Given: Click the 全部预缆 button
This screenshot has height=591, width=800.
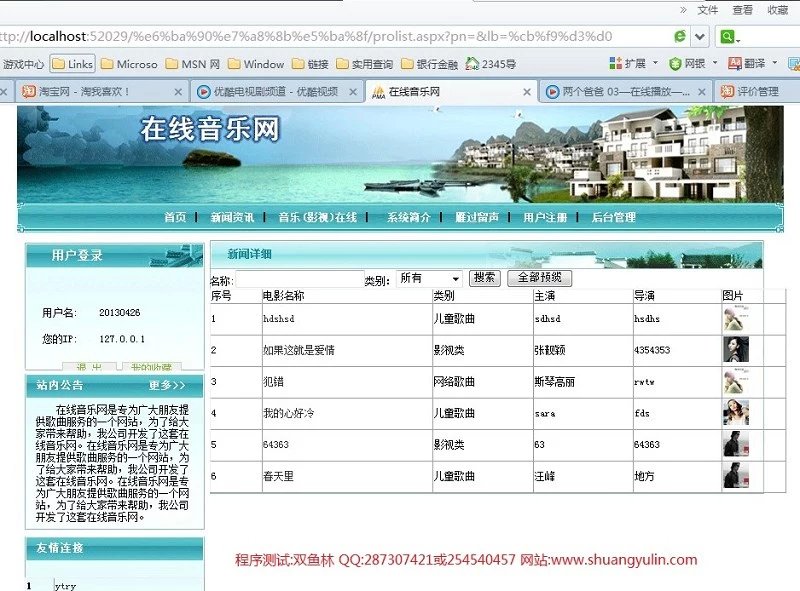Looking at the screenshot, I should [x=540, y=278].
